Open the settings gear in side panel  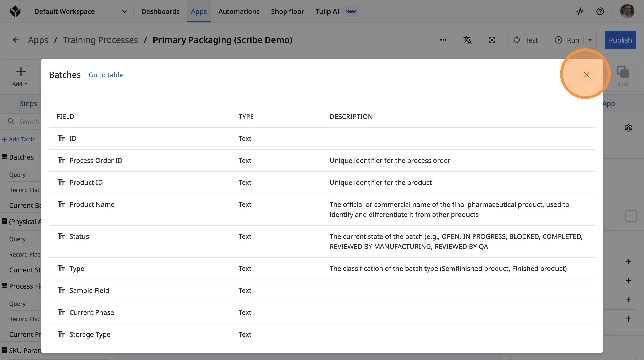point(628,128)
